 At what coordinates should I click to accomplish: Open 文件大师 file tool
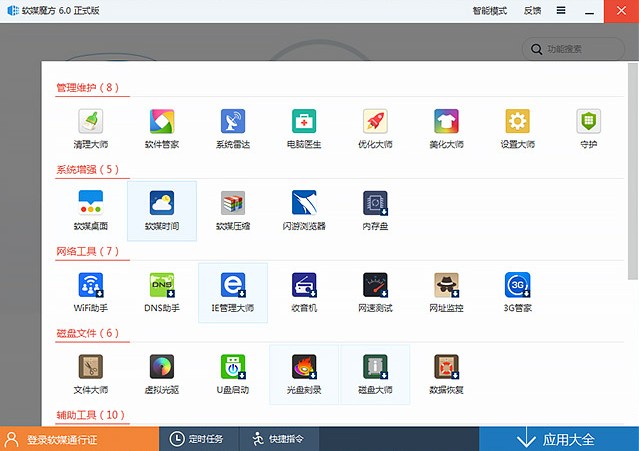pyautogui.click(x=90, y=374)
